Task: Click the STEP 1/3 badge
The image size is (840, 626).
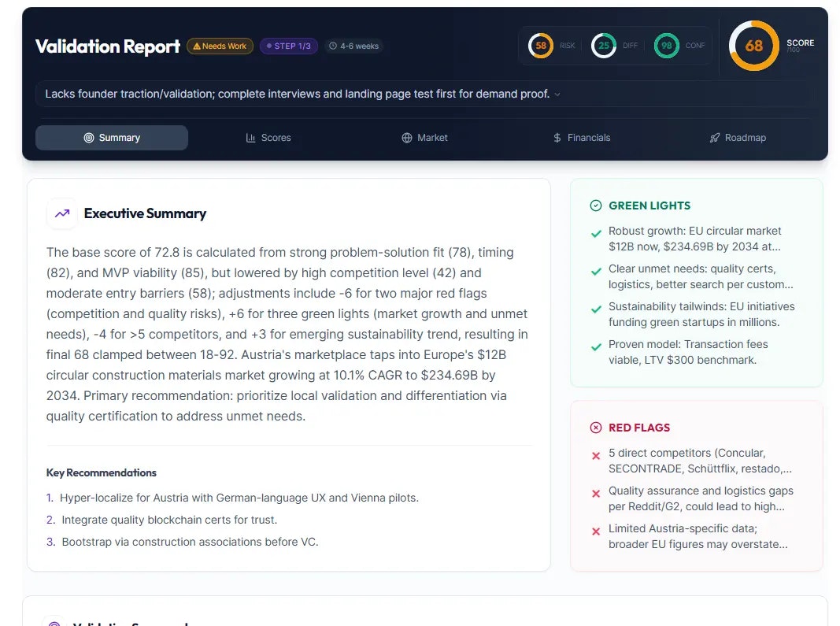Action: point(289,46)
